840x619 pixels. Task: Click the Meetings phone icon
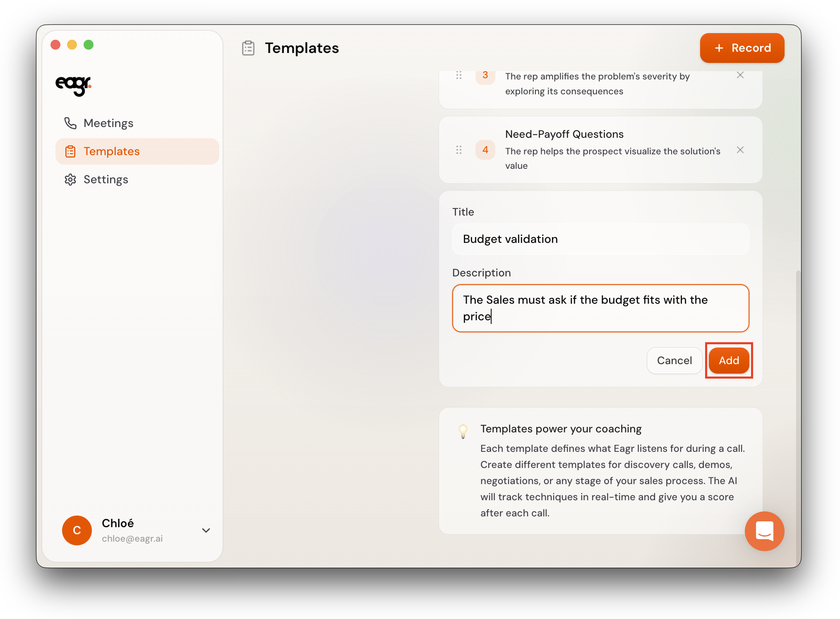(70, 123)
